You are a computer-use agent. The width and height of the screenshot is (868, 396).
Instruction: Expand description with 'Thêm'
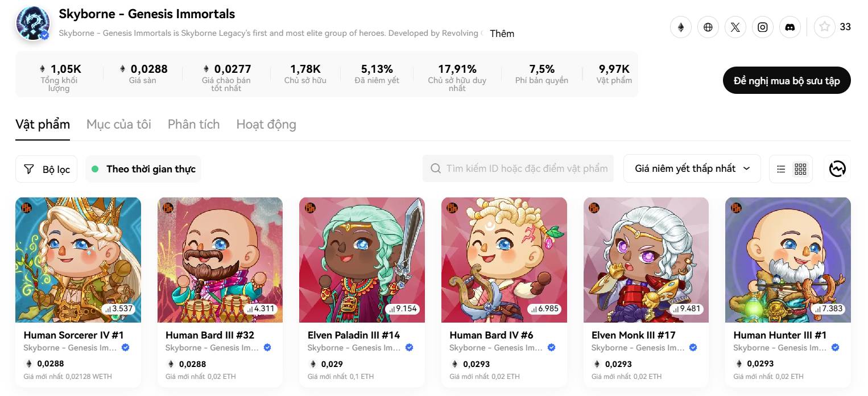pyautogui.click(x=502, y=34)
